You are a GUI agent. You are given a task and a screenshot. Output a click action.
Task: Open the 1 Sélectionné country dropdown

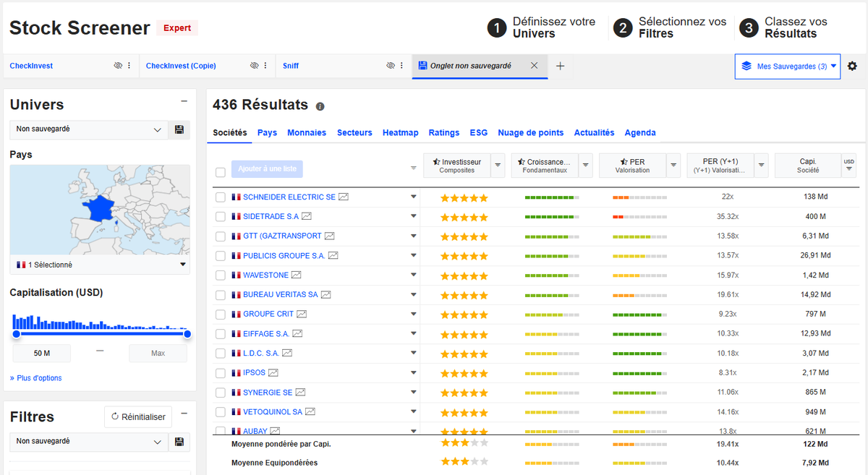[x=100, y=265]
